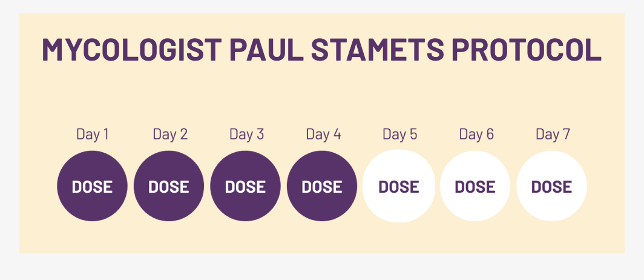644x280 pixels.
Task: Select the "Day 6" label text
Action: [x=476, y=134]
